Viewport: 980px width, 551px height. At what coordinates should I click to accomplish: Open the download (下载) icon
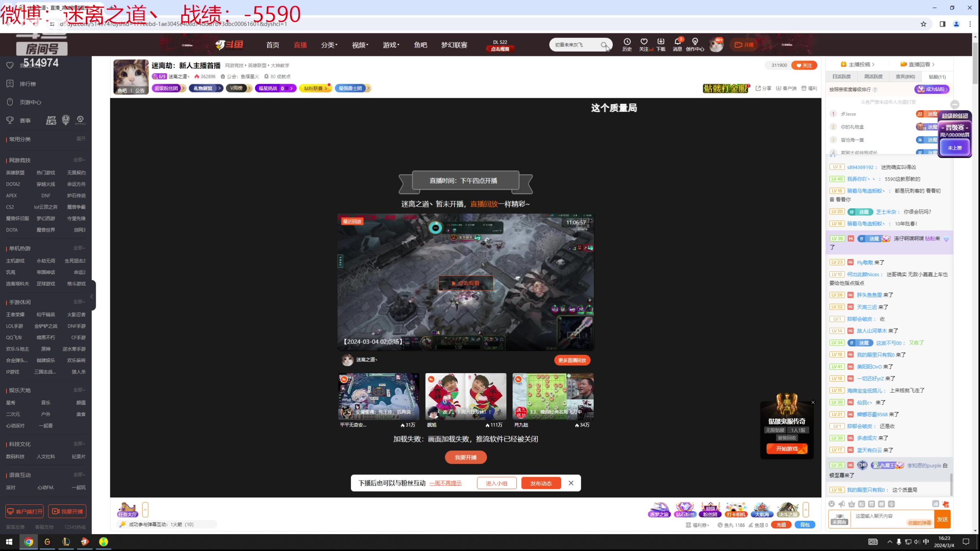(x=661, y=42)
